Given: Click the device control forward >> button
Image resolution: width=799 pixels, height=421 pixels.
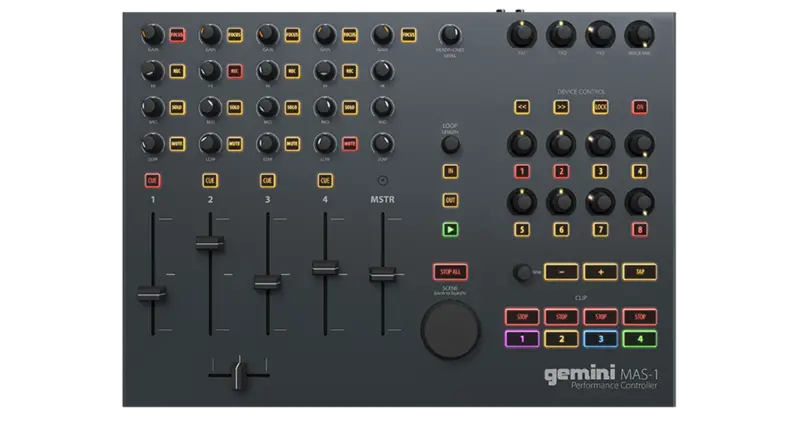Looking at the screenshot, I should click(561, 107).
